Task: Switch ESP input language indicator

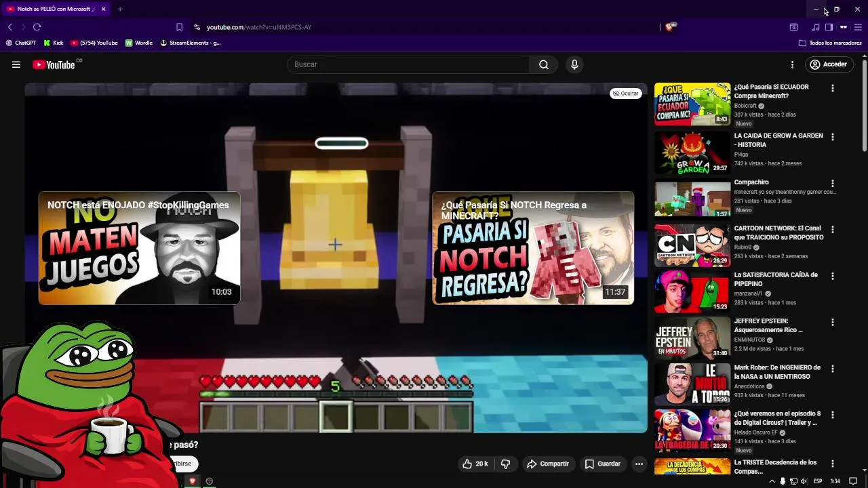Action: point(818,481)
